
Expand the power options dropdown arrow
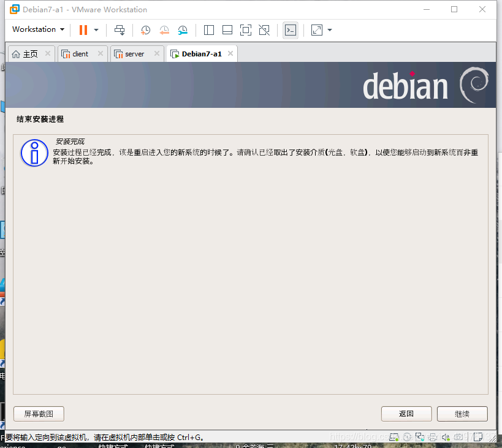pos(96,31)
